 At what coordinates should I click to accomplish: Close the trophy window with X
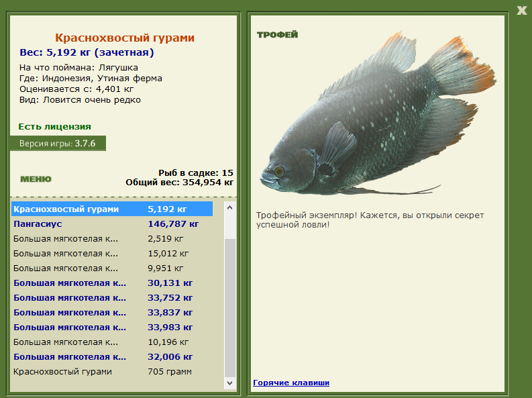point(522,10)
